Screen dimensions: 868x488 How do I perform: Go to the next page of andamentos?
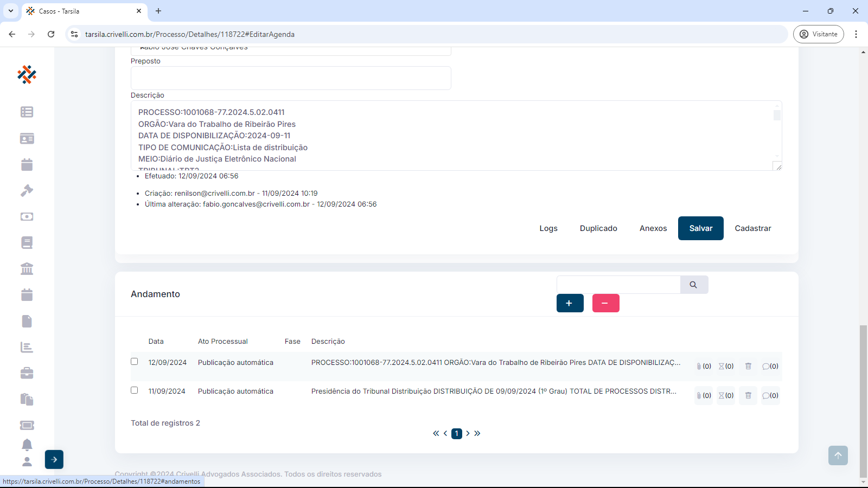coord(468,433)
